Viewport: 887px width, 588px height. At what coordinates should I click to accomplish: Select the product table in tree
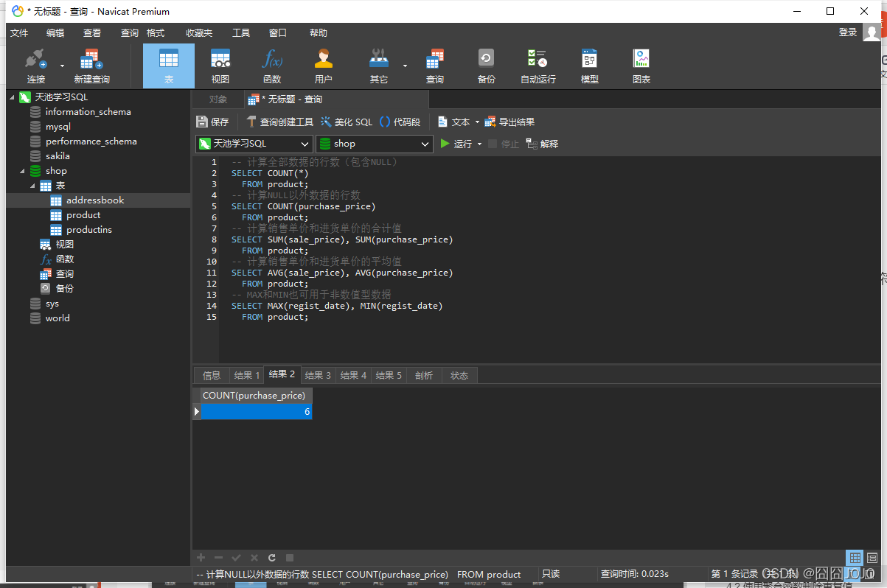point(83,215)
